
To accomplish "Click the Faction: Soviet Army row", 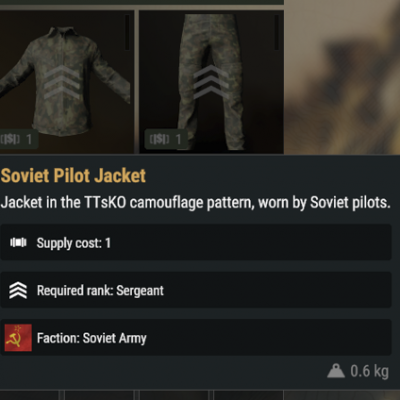I will click(x=196, y=337).
